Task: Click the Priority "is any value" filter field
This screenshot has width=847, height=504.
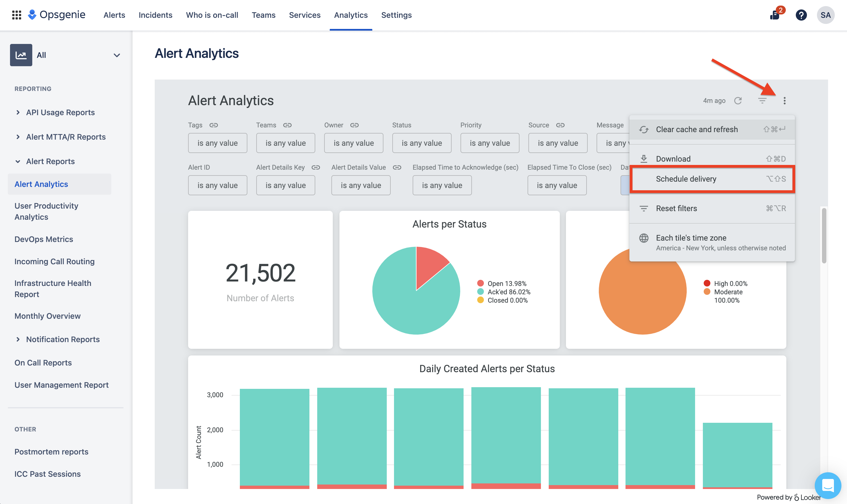Action: point(489,143)
